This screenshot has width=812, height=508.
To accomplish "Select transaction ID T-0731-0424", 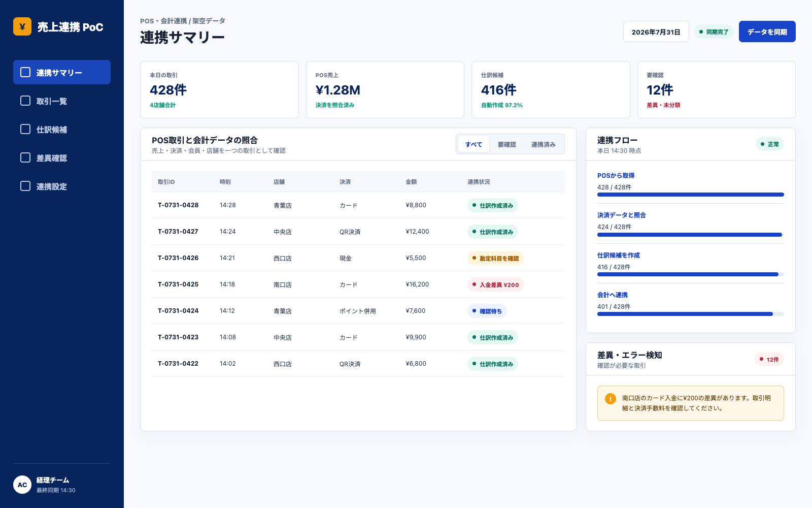I will pyautogui.click(x=178, y=311).
